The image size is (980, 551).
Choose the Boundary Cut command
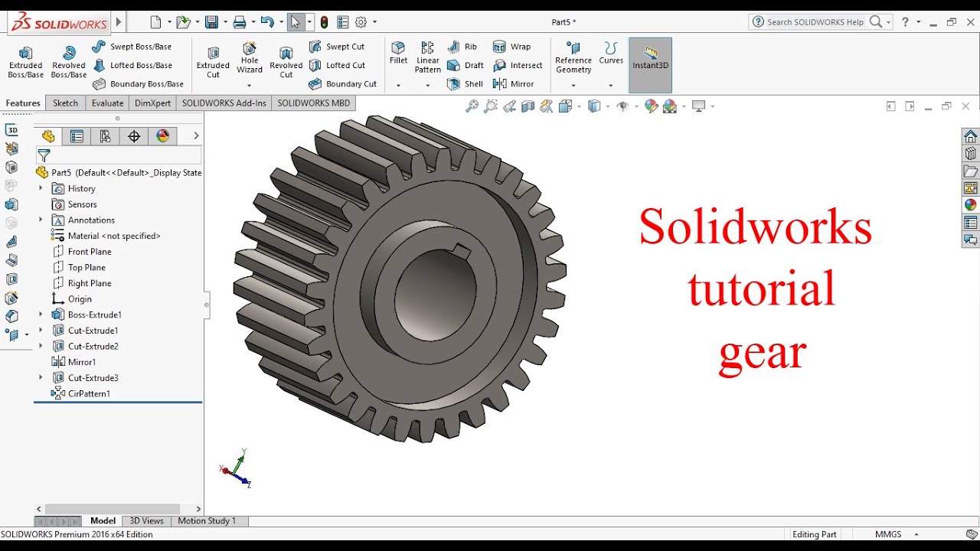[342, 84]
